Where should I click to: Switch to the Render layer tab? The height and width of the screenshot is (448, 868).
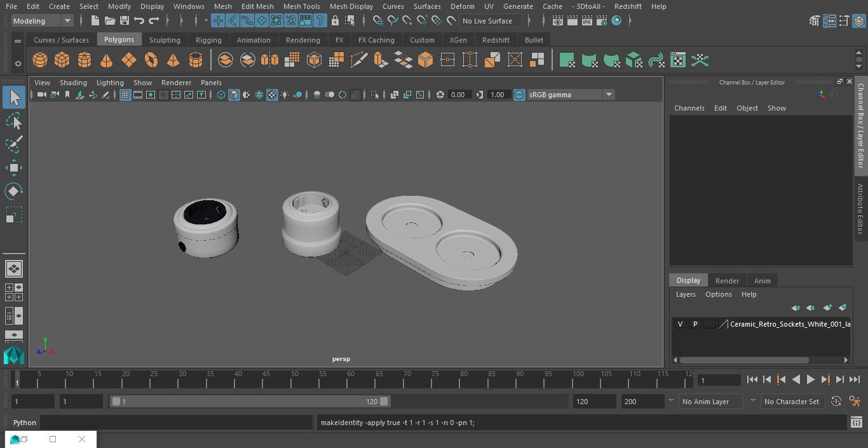click(727, 281)
